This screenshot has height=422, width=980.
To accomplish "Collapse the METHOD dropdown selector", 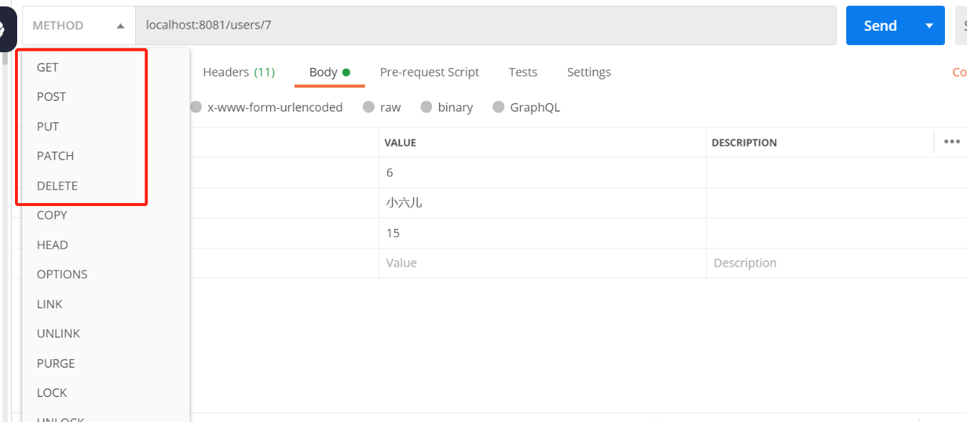I will (79, 26).
